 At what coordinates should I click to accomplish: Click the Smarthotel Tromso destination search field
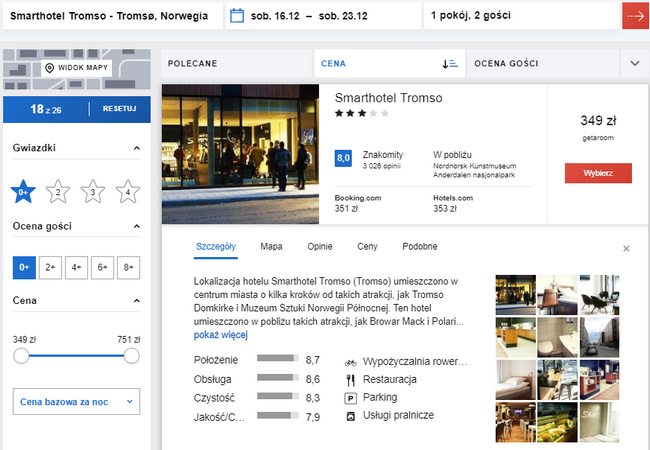(x=112, y=16)
